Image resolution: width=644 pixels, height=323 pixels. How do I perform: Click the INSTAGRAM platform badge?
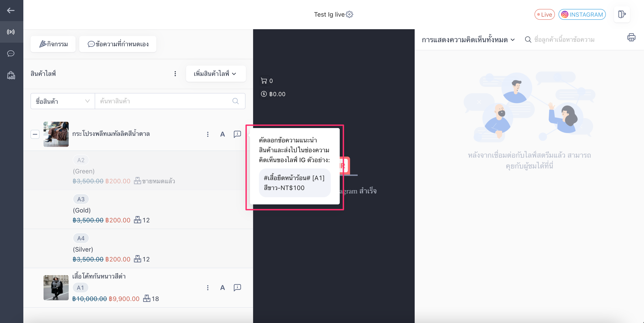[582, 15]
